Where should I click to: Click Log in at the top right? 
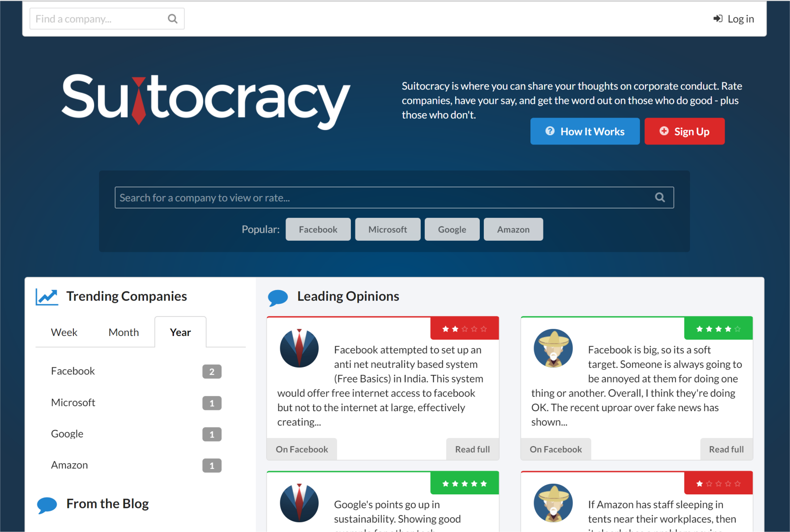coord(740,18)
